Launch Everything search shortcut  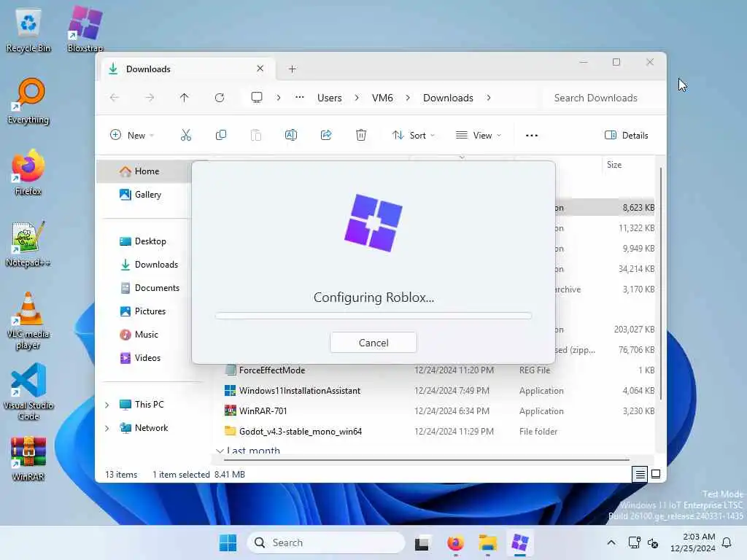[28, 101]
